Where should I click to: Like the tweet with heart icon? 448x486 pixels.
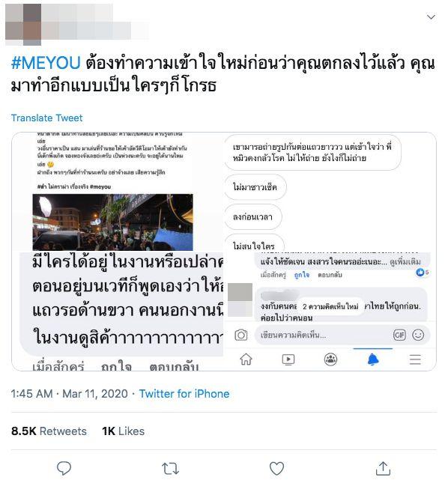coord(276,468)
